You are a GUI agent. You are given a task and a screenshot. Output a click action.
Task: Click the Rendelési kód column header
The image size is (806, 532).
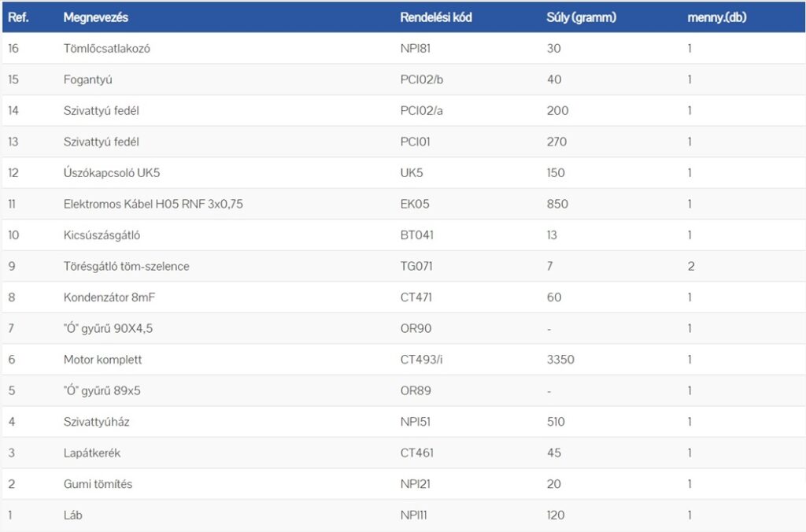tap(436, 17)
